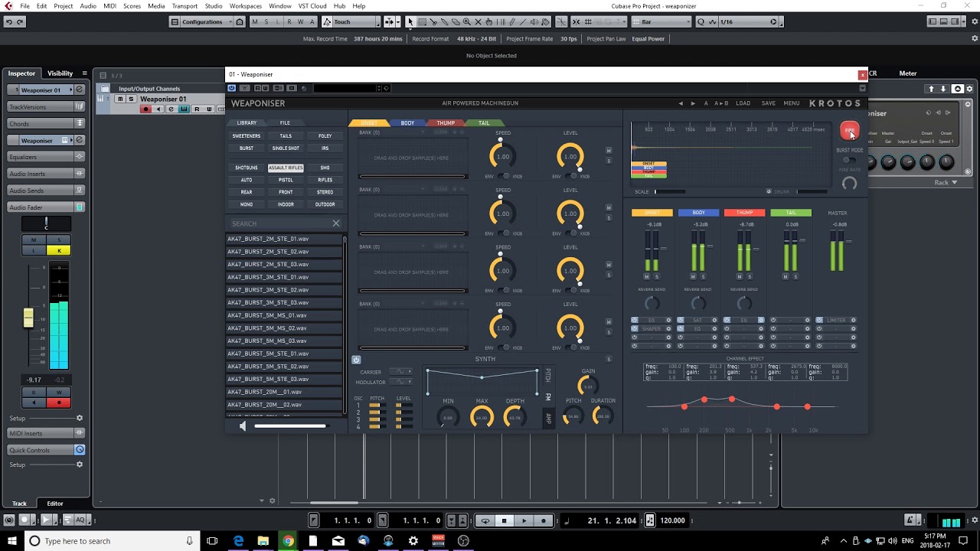Click the LOAD preset button
This screenshot has height=551, width=980.
pos(743,103)
